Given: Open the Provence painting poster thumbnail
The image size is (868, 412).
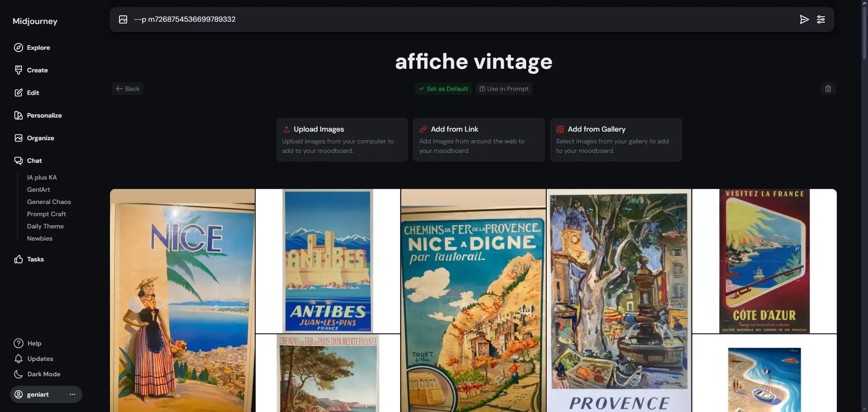Looking at the screenshot, I should pyautogui.click(x=619, y=300).
